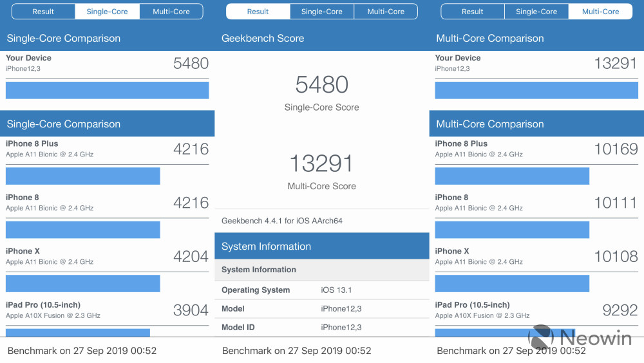Viewport: 644px width, 363px height.
Task: Click the iPhone 8 single-core score 4216
Action: (191, 203)
